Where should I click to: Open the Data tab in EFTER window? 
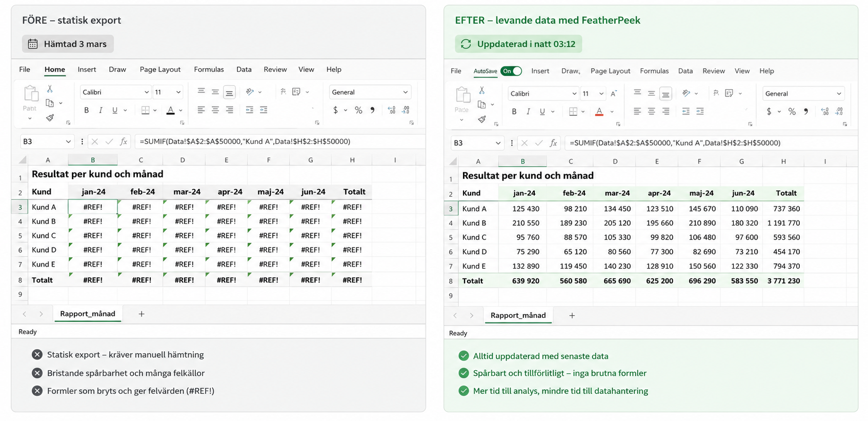click(x=685, y=71)
